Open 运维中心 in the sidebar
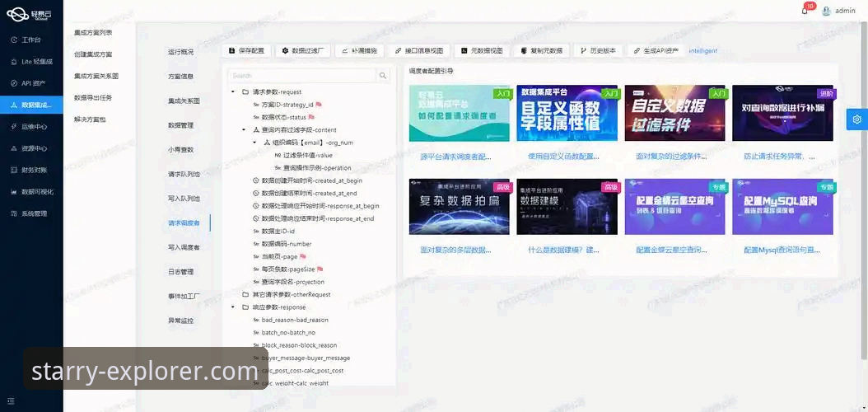The image size is (868, 412). click(x=31, y=126)
